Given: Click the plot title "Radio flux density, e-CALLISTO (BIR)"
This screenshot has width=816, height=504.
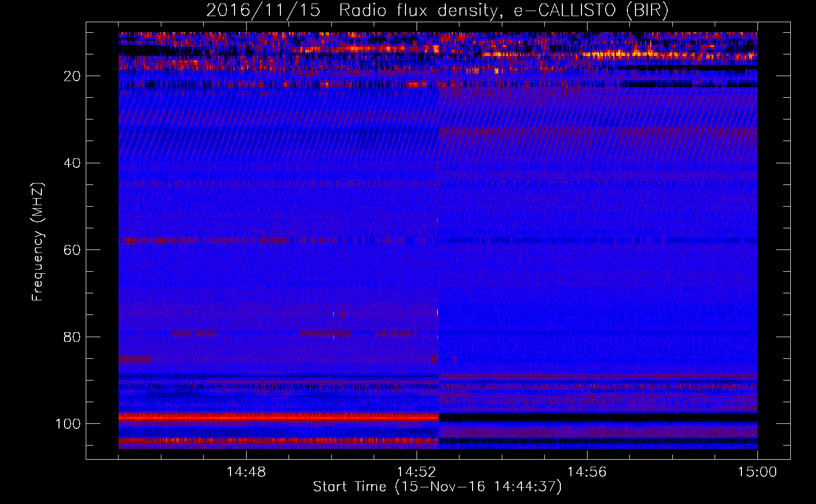Looking at the screenshot, I should (x=503, y=11).
